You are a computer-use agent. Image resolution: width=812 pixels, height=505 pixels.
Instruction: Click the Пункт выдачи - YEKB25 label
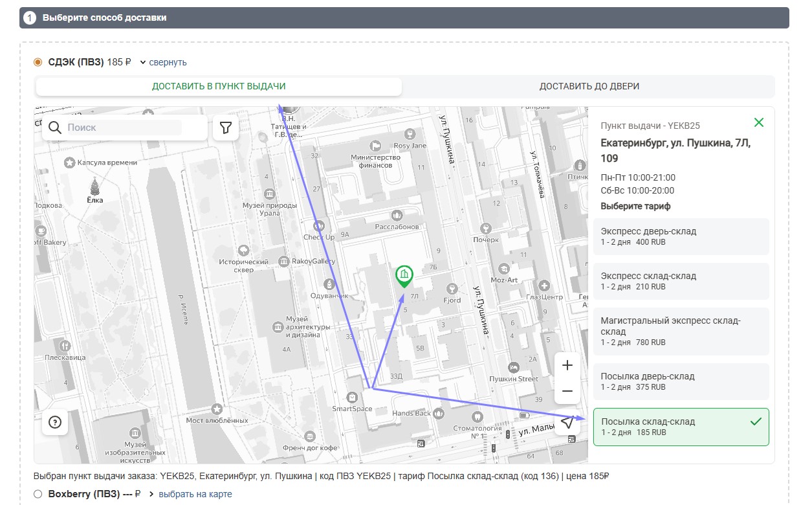coord(650,126)
